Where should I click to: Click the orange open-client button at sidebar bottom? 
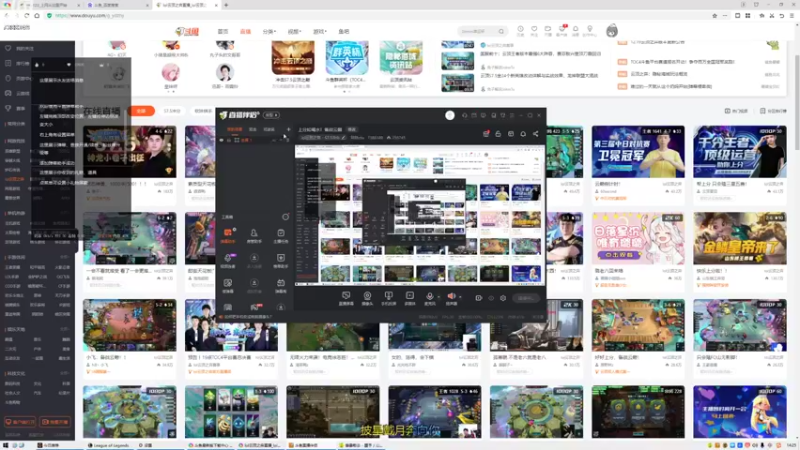click(20, 422)
